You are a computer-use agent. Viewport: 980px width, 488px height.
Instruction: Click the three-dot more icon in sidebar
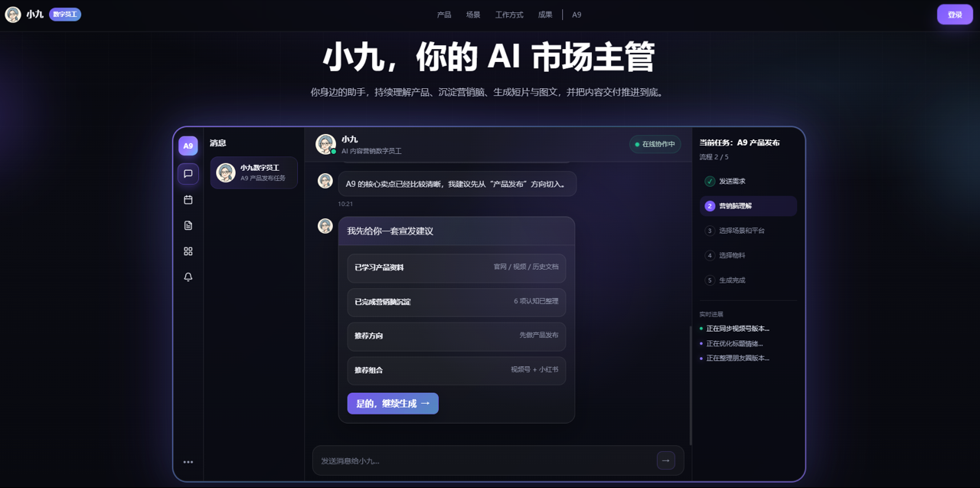click(188, 462)
